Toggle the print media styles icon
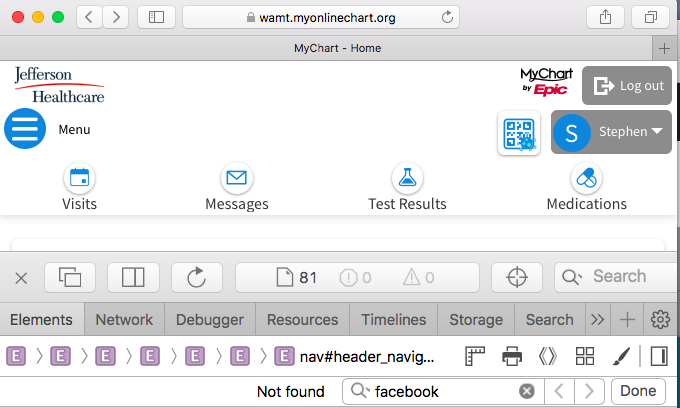The image size is (680, 408). coord(512,355)
